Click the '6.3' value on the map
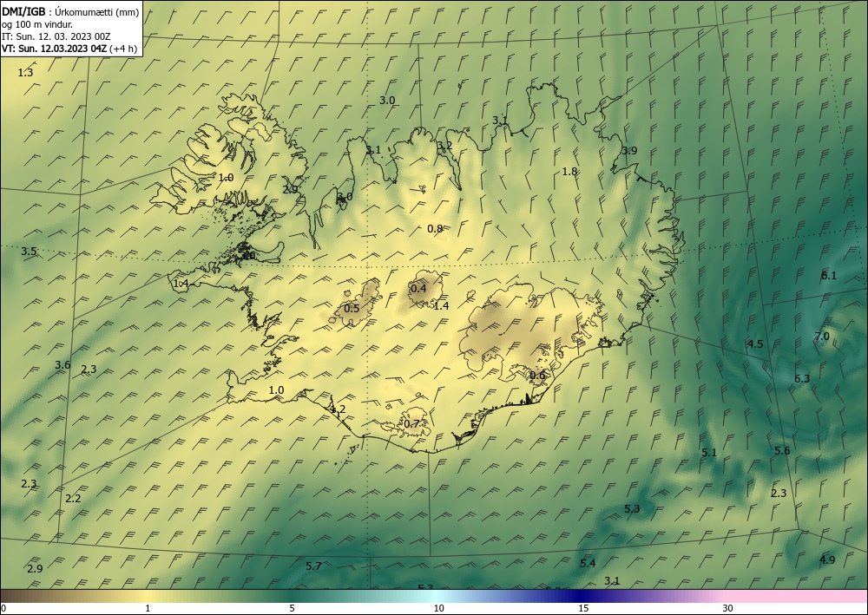 tap(802, 379)
